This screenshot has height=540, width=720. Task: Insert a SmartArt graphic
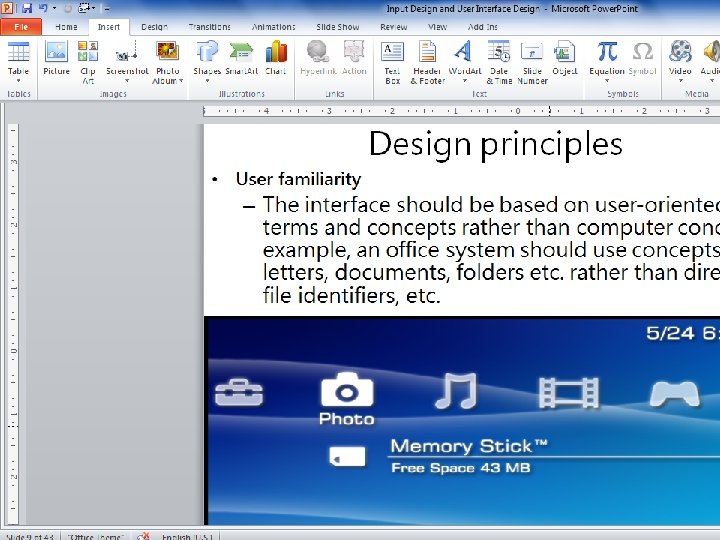pos(242,57)
